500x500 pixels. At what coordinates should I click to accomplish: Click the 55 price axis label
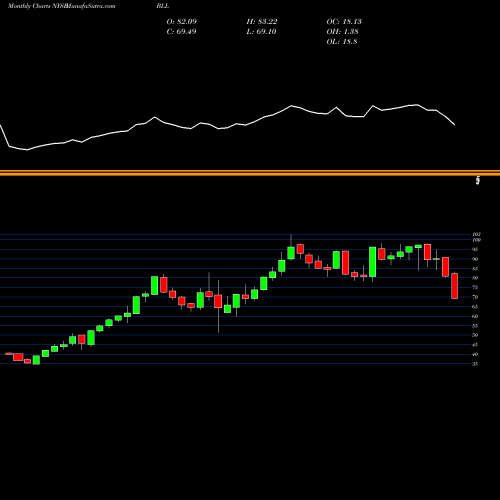pyautogui.click(x=475, y=326)
